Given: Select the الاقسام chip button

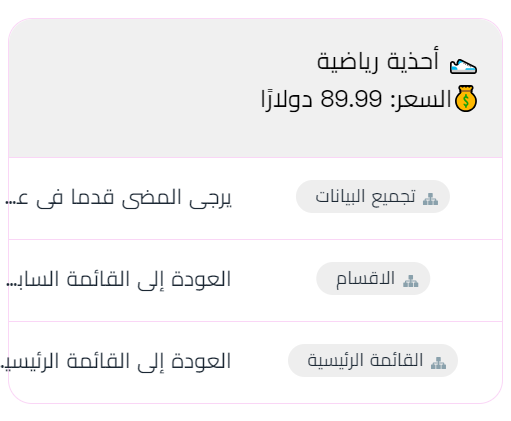Looking at the screenshot, I should [x=373, y=278].
